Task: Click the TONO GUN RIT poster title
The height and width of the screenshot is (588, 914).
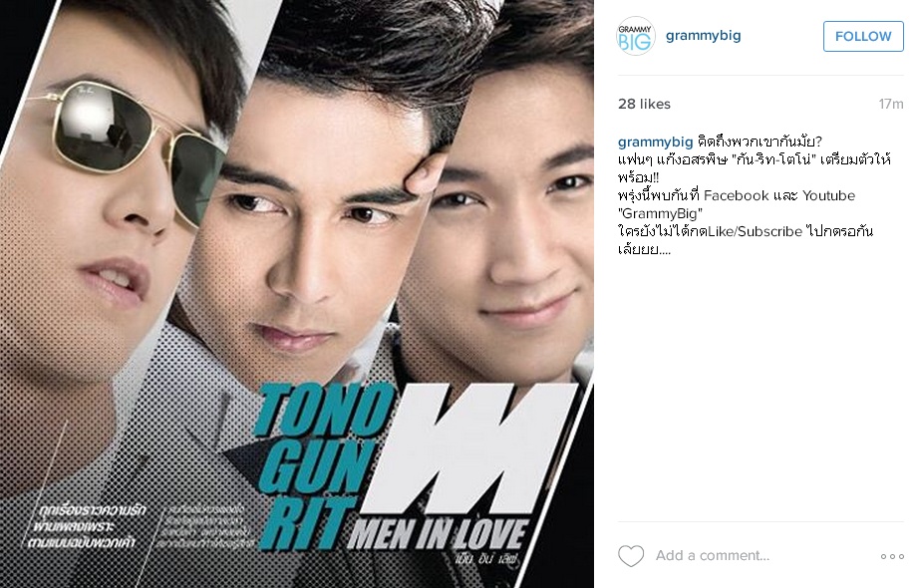Action: (318, 466)
